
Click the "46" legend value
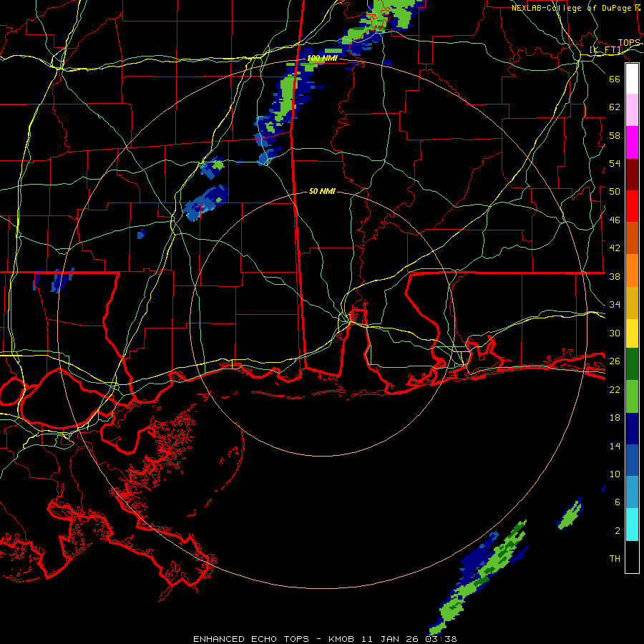pyautogui.click(x=615, y=220)
